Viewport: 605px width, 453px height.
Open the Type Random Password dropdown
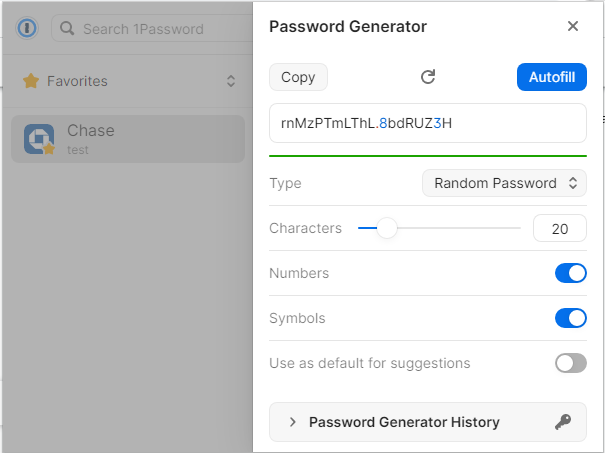coord(504,183)
